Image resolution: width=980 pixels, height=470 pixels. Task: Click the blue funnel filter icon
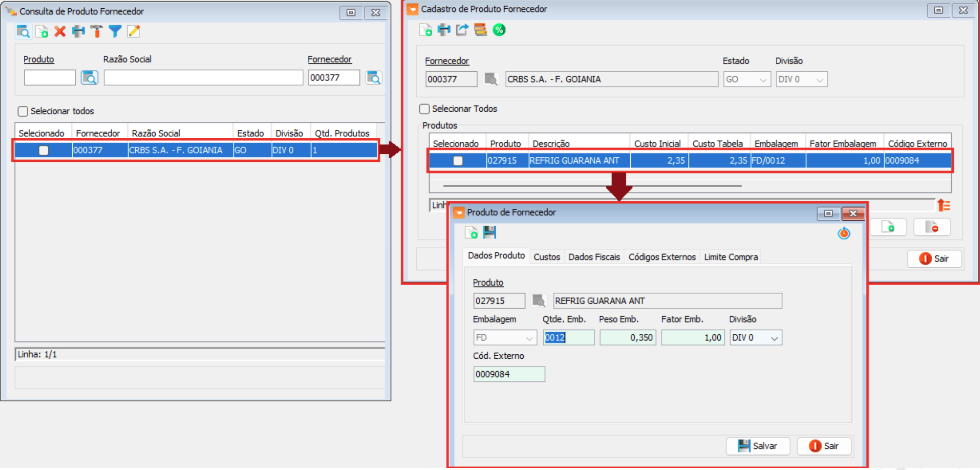(115, 31)
